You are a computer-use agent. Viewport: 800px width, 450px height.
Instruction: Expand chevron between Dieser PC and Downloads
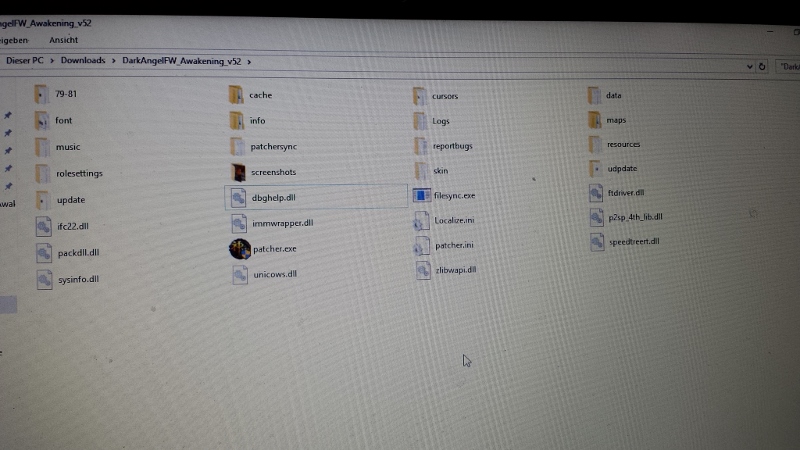tap(52, 61)
